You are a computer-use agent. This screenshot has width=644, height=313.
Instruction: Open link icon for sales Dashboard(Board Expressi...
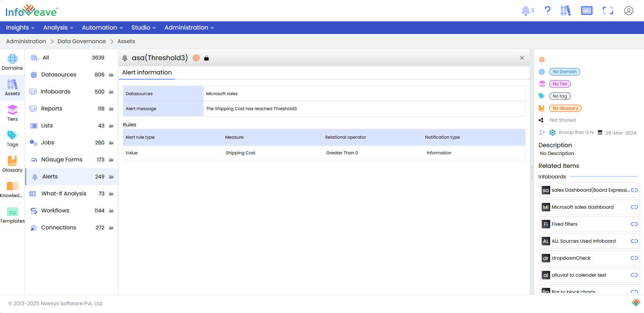634,190
